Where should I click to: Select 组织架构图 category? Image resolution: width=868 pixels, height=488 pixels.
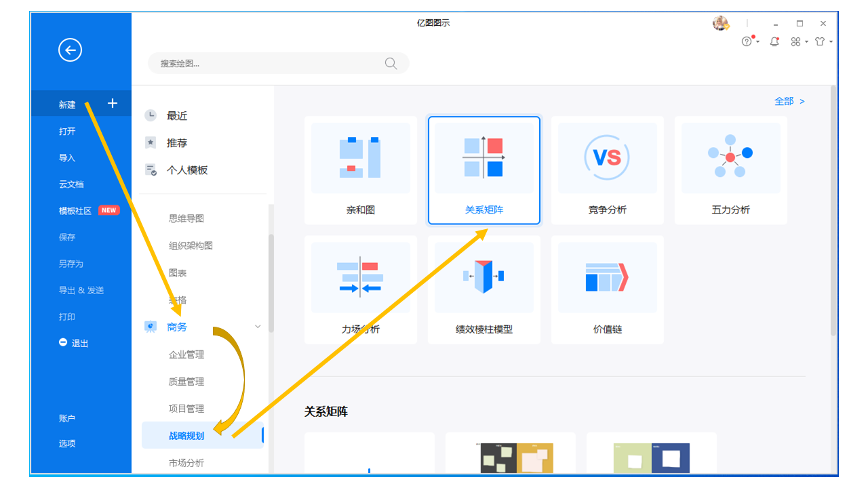coord(191,246)
